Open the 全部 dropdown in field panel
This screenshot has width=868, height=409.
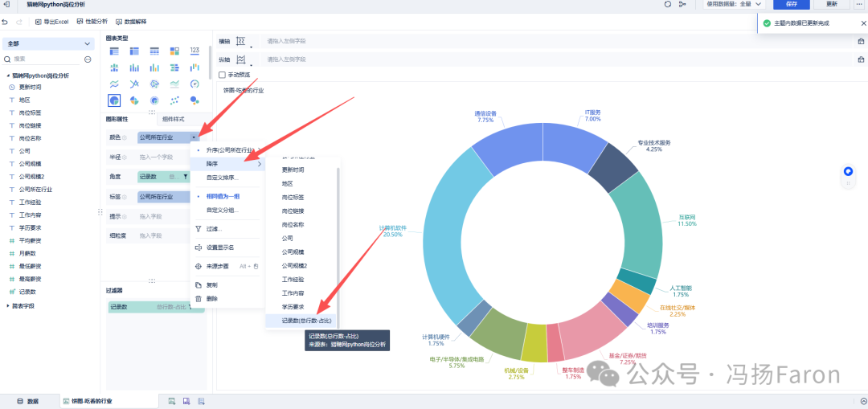[x=48, y=43]
